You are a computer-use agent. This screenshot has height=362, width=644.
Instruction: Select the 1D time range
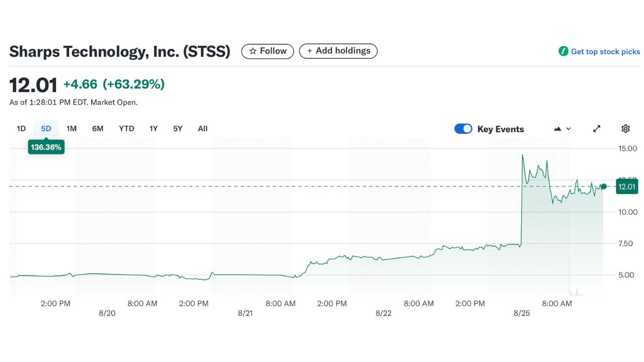[21, 129]
